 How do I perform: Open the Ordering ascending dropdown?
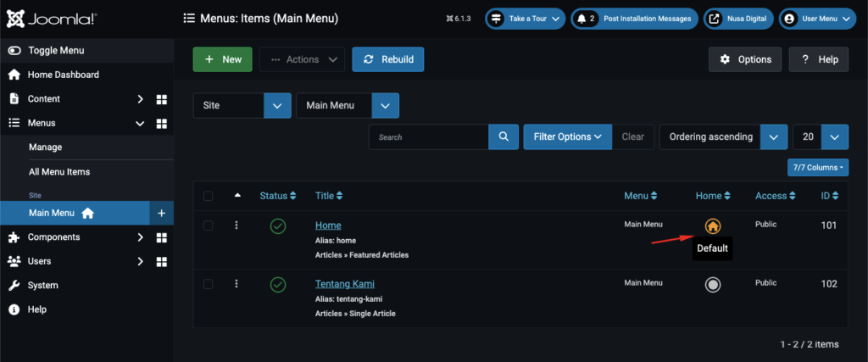tap(723, 136)
